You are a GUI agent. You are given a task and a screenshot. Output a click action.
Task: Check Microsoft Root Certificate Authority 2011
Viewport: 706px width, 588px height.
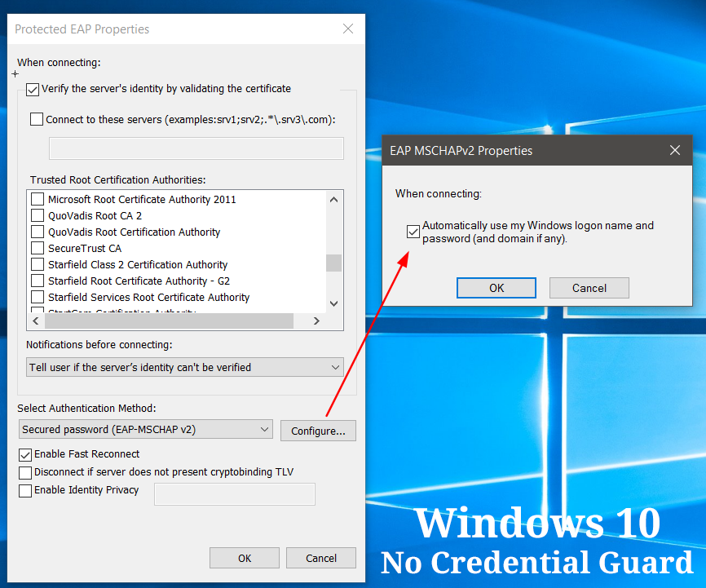[x=38, y=199]
